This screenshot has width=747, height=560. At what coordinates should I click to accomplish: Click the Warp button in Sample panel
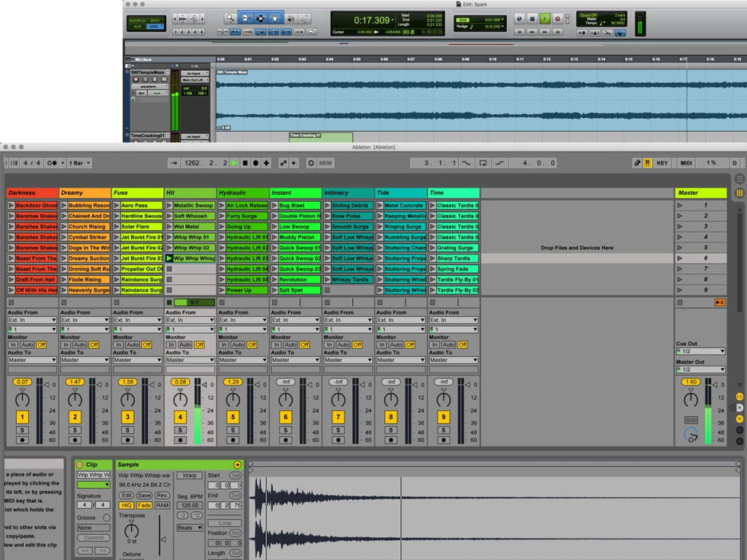188,475
